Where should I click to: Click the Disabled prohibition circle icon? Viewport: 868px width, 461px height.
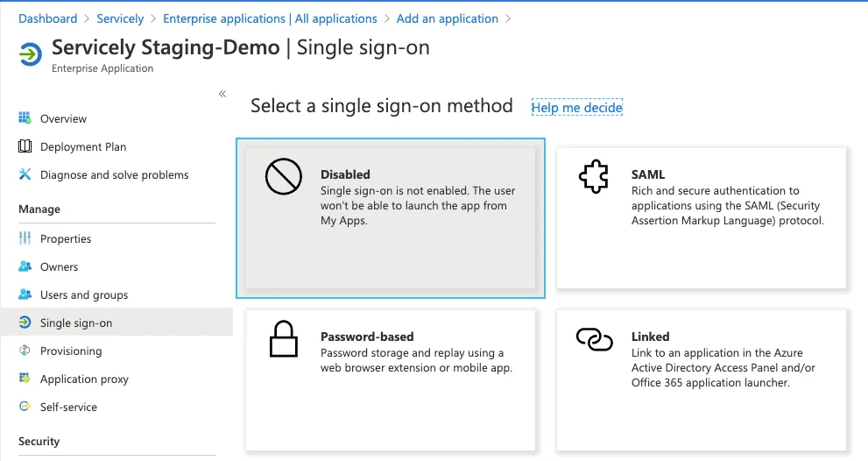click(x=284, y=177)
